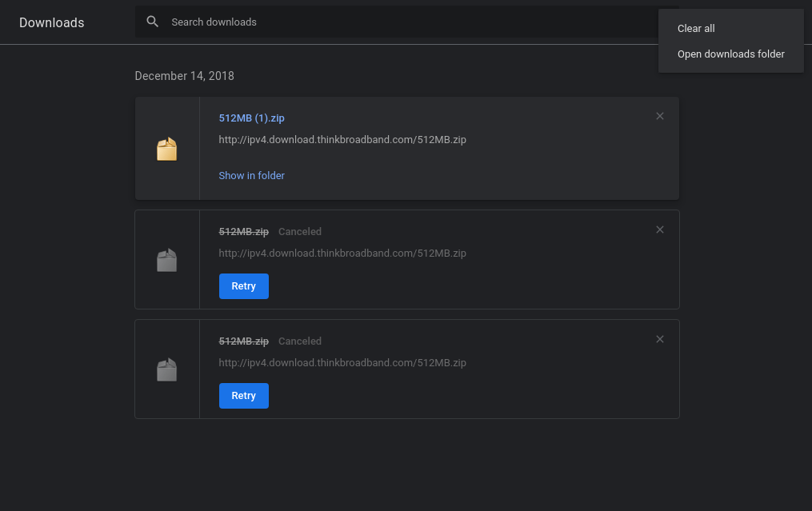Click the gray file icon of last canceled download

[166, 369]
